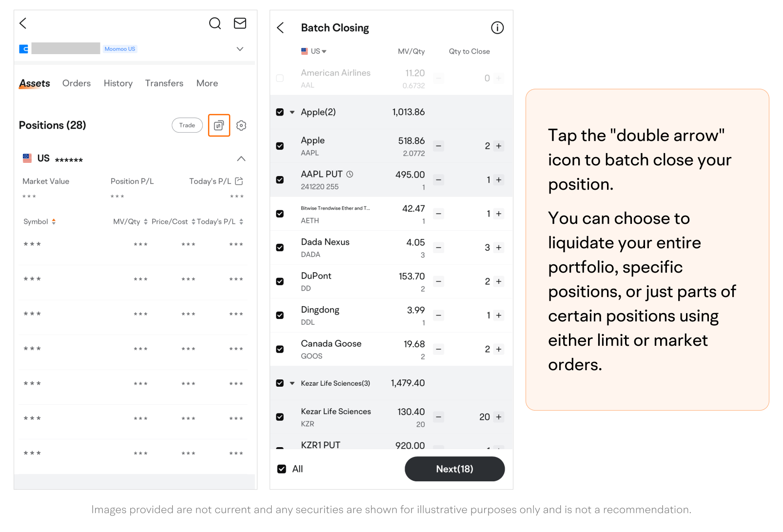Image resolution: width=783 pixels, height=532 pixels.
Task: Tap the batch closing double arrow icon
Action: pyautogui.click(x=219, y=125)
